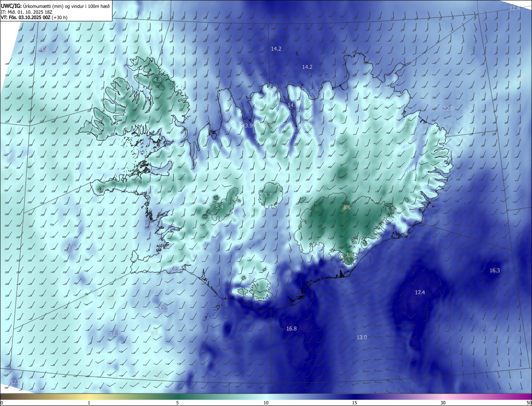Click the 4.8 value label in the Westfjords
Screen dimensions: 532x406
[x=157, y=80]
